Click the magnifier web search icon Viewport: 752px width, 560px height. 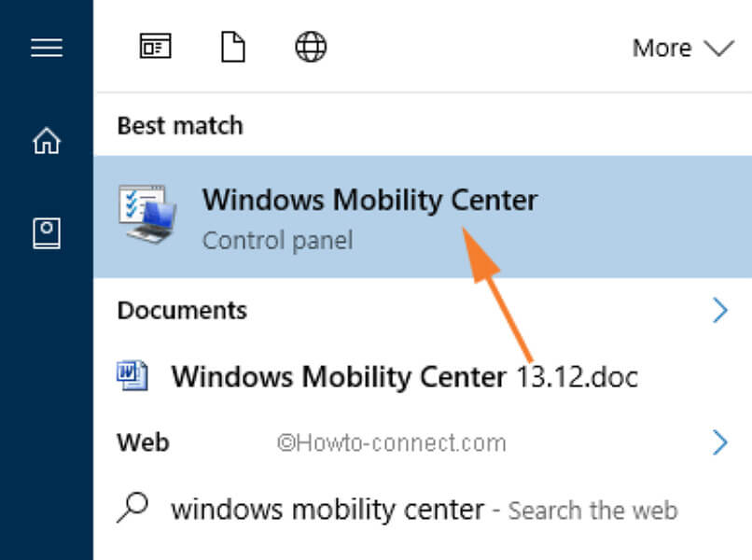(133, 508)
